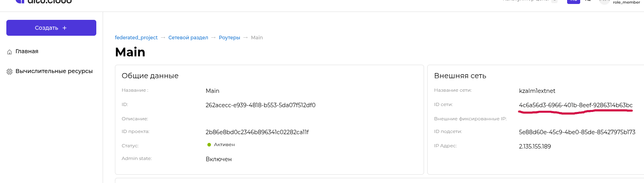Click the subnet ID 5e88d60e value
Image resolution: width=644 pixels, height=183 pixels.
click(577, 132)
